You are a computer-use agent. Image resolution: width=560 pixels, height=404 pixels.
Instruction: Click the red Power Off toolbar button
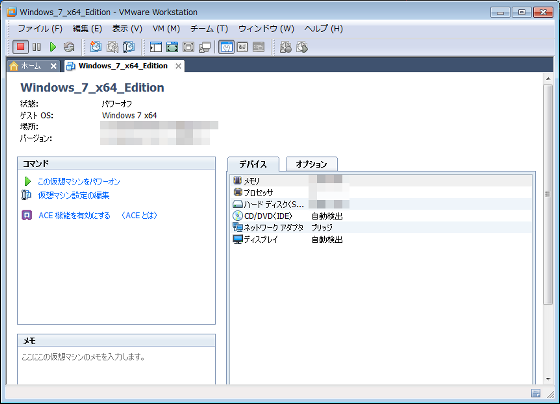(20, 47)
